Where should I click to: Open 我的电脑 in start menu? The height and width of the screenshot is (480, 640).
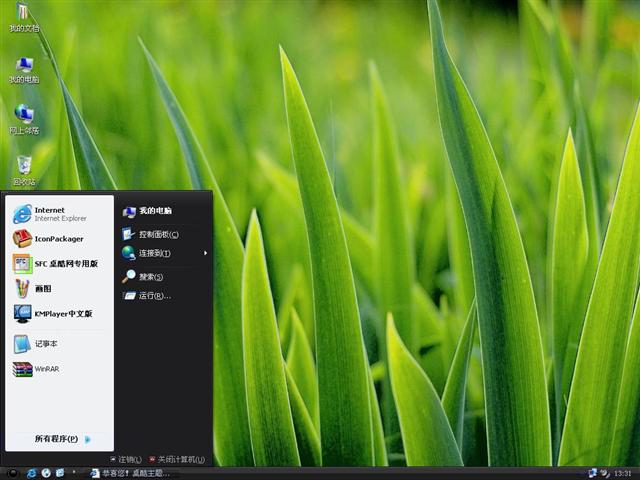coord(163,211)
